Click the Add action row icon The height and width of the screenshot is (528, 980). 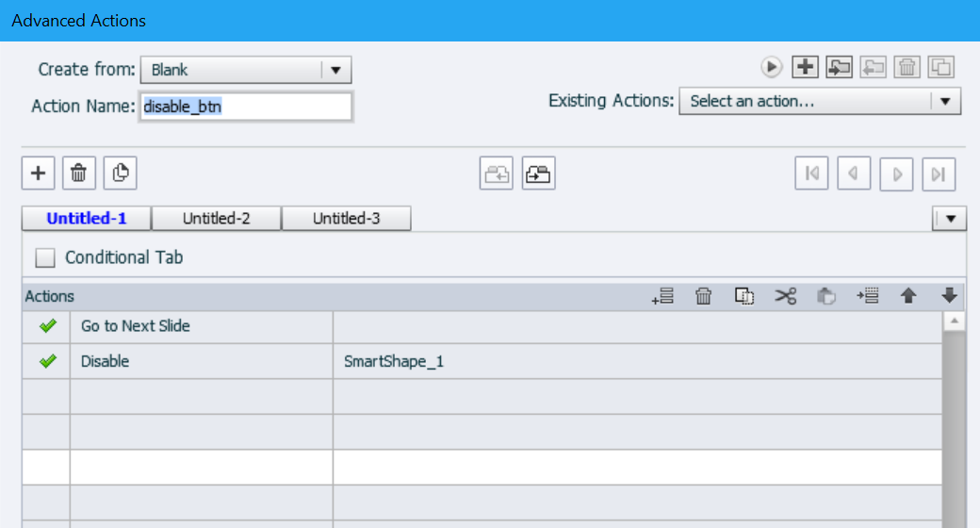(x=662, y=296)
